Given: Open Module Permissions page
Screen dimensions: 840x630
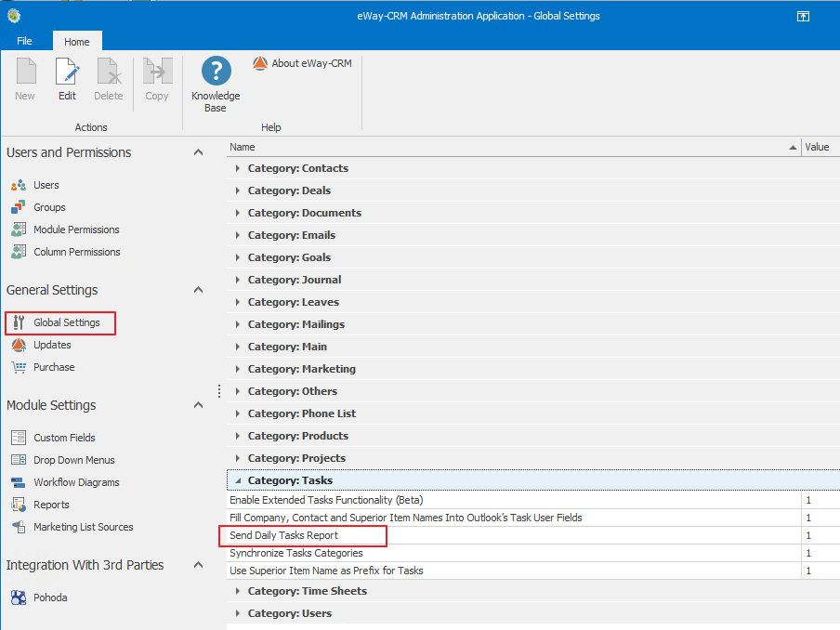Looking at the screenshot, I should click(x=76, y=230).
